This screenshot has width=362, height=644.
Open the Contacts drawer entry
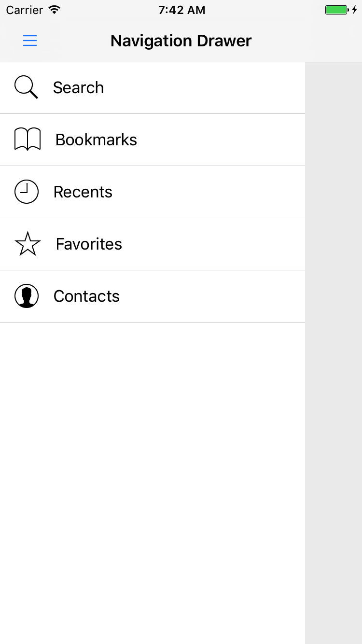pos(86,296)
